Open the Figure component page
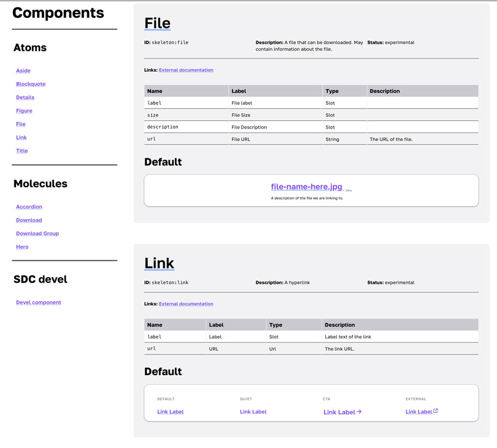Screen dimensions: 497x448 click(x=24, y=111)
